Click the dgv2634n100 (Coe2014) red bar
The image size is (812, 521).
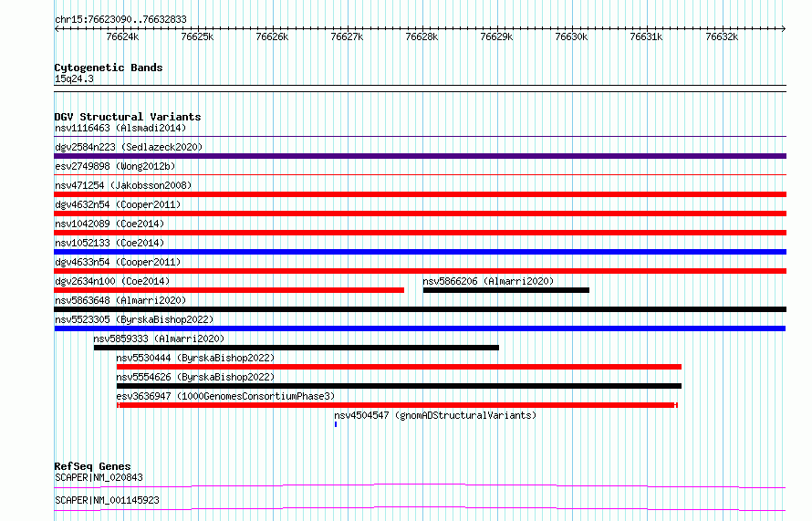229,290
